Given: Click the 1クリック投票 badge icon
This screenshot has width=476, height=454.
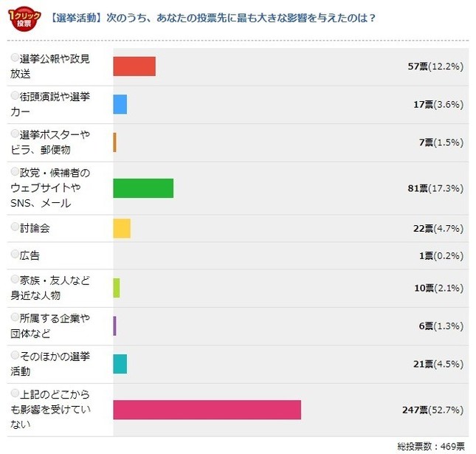Looking at the screenshot, I should click(24, 18).
